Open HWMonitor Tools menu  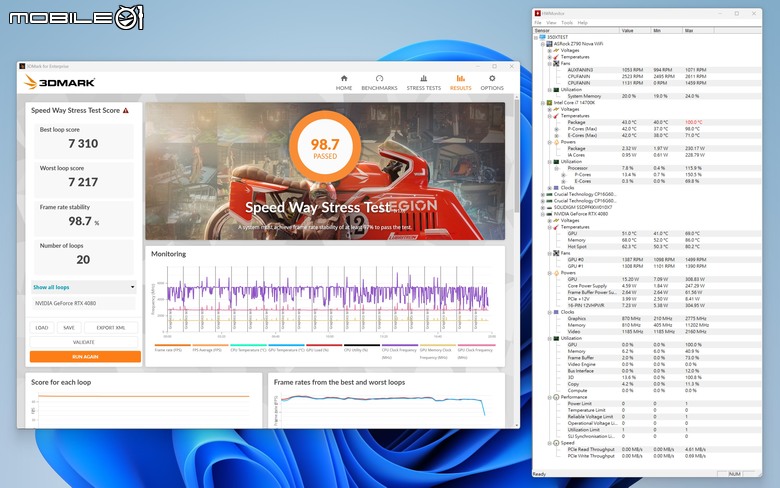point(567,23)
